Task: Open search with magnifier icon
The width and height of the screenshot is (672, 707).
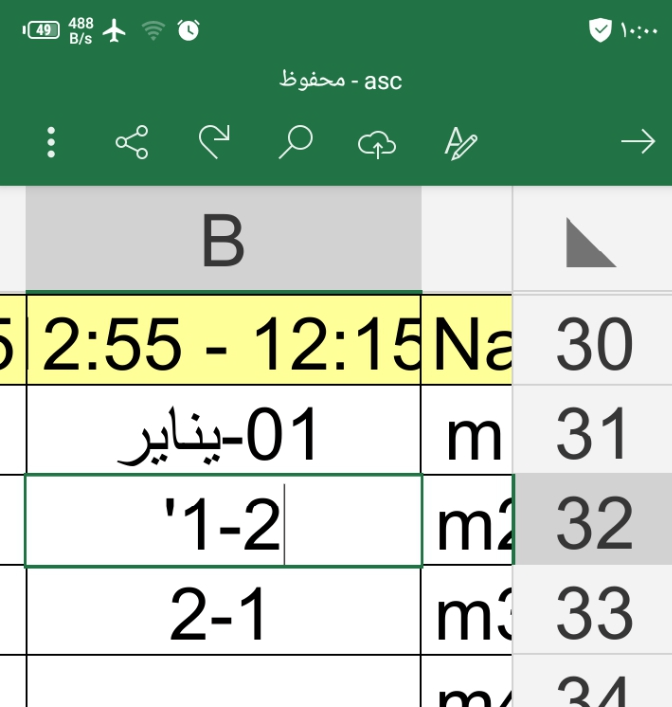Action: (295, 143)
